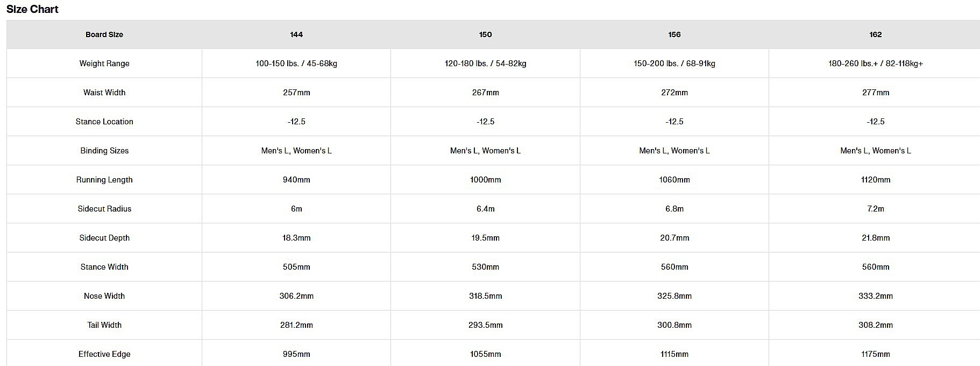Click the Sidecut Radius row label
Viewport: 980px width, 366px height.
(104, 209)
